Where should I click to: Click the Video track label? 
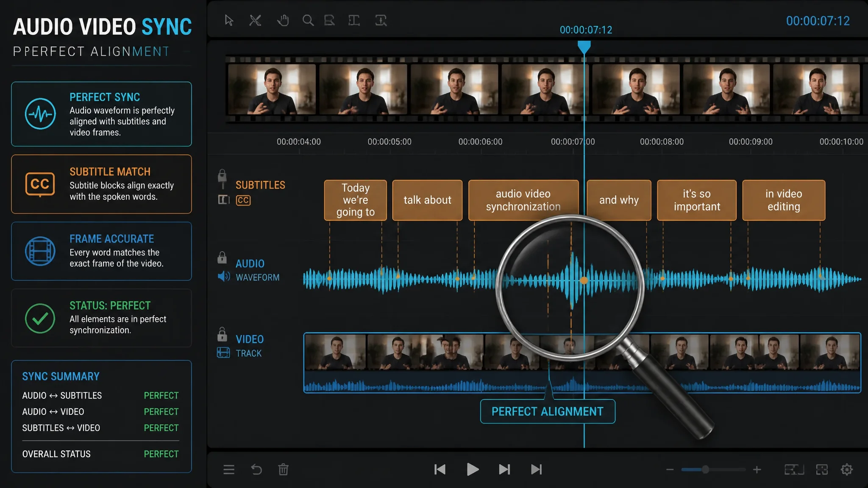tap(250, 339)
